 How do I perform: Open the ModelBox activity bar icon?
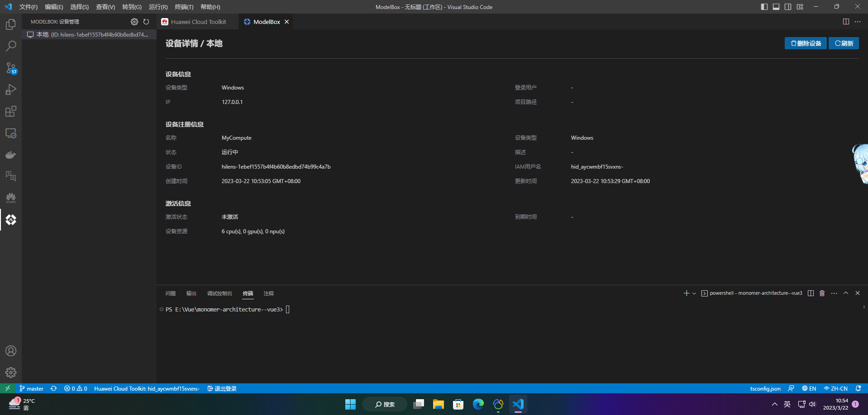click(x=11, y=220)
